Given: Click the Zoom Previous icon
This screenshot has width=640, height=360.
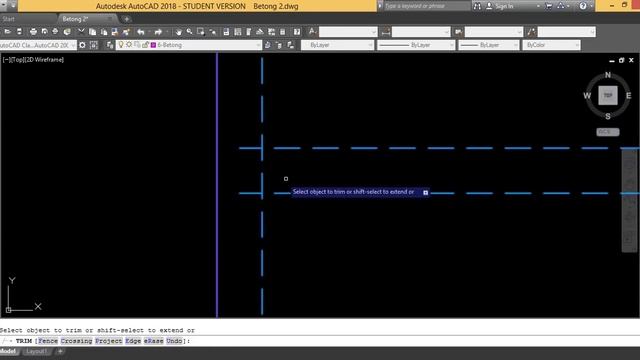Looking at the screenshot, I should point(212,32).
